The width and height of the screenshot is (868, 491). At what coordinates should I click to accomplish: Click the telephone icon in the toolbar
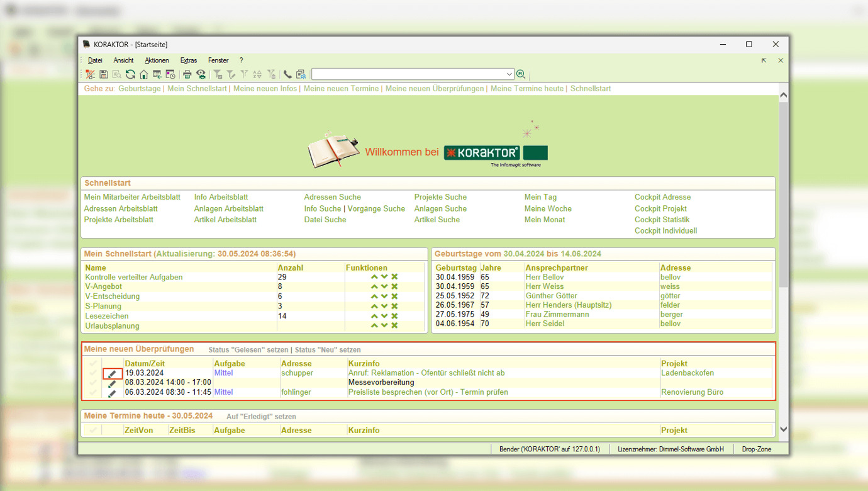click(287, 74)
